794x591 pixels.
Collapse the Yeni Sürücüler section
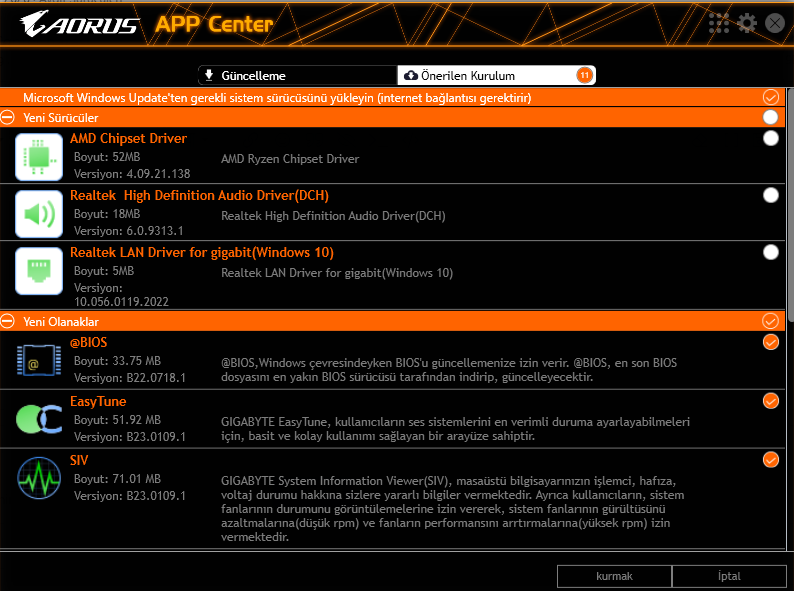8,117
